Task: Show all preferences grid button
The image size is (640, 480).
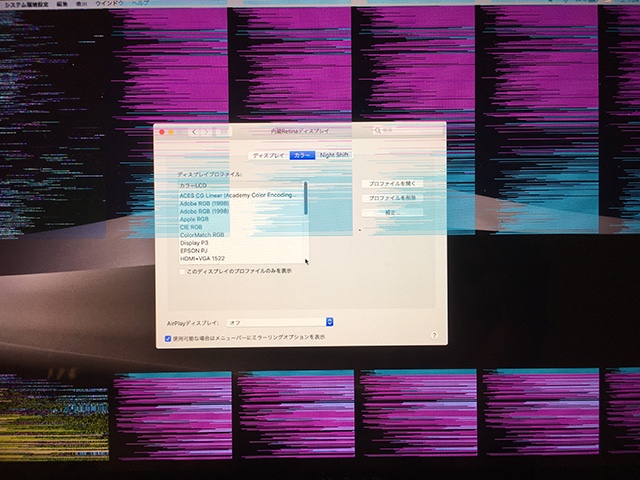Action: coord(224,131)
